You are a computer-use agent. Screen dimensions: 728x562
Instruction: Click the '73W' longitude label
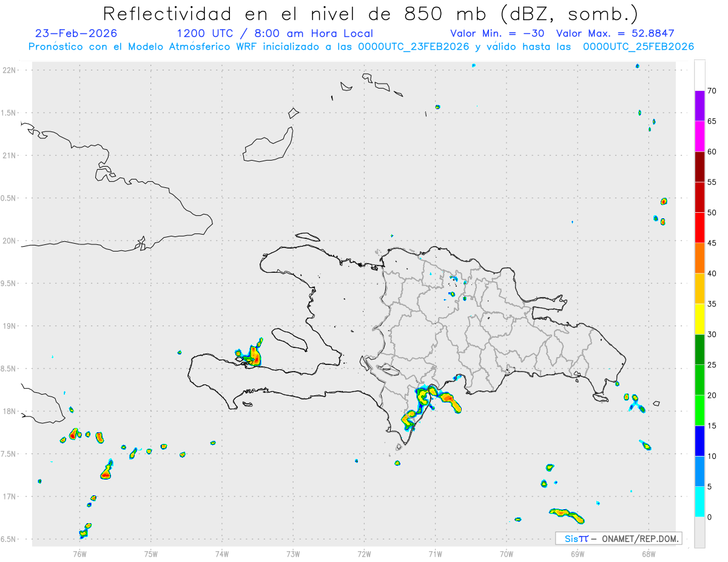pos(293,554)
